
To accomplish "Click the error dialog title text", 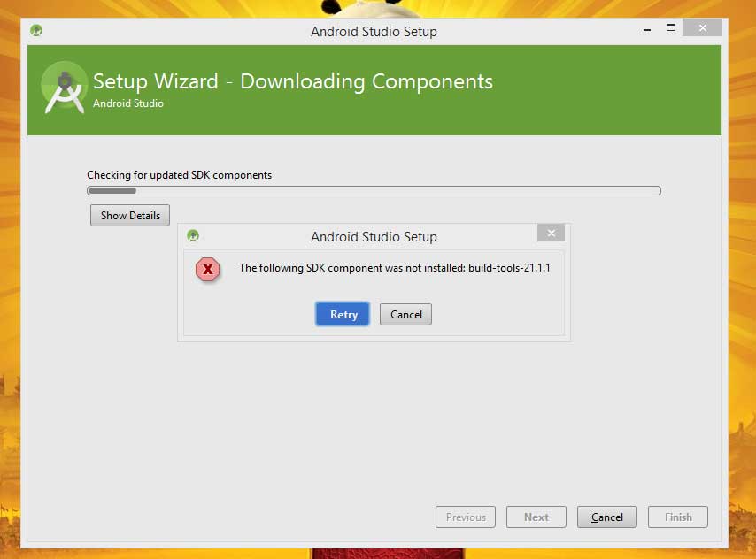I will click(374, 237).
